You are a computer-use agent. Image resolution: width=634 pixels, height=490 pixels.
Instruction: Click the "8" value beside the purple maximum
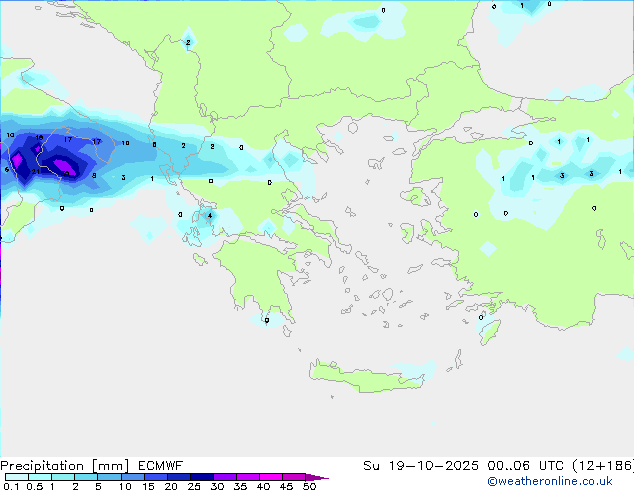(94, 175)
